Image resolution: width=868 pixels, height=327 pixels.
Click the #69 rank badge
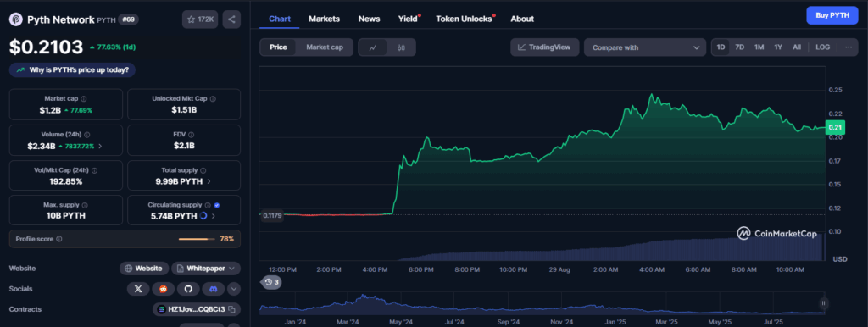tap(129, 19)
